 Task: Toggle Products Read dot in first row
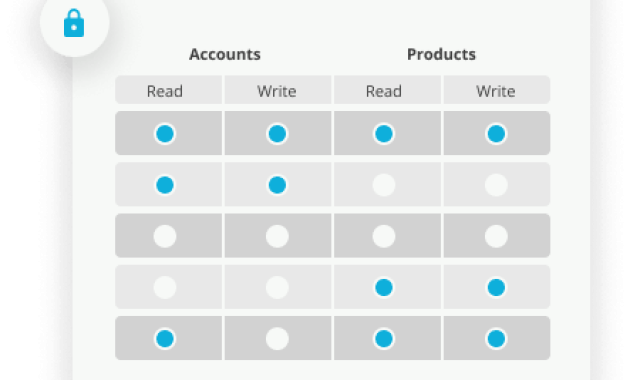[384, 133]
